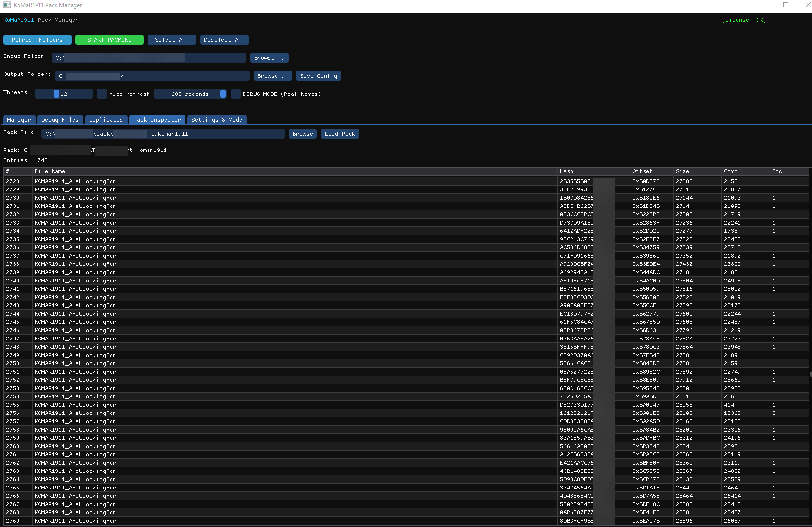Click the table's vertical scrollbar handle

[x=811, y=374]
